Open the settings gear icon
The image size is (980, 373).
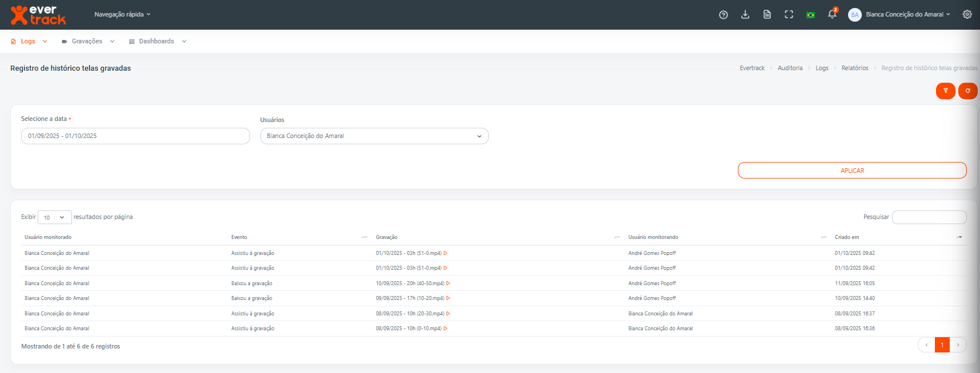click(x=967, y=15)
